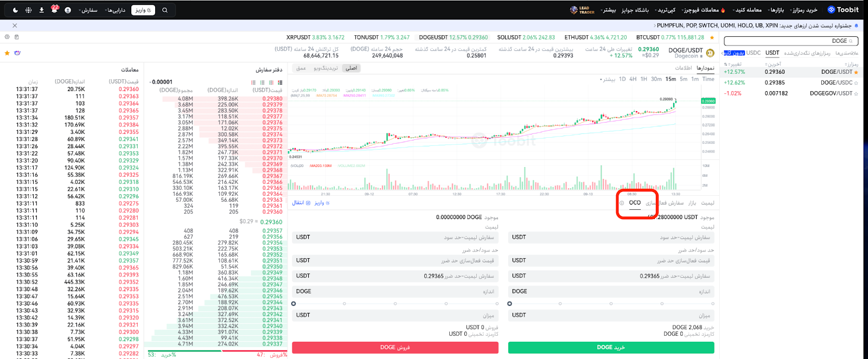Click the Dogecoin coin logo
This screenshot has width=868, height=359.
[x=710, y=53]
